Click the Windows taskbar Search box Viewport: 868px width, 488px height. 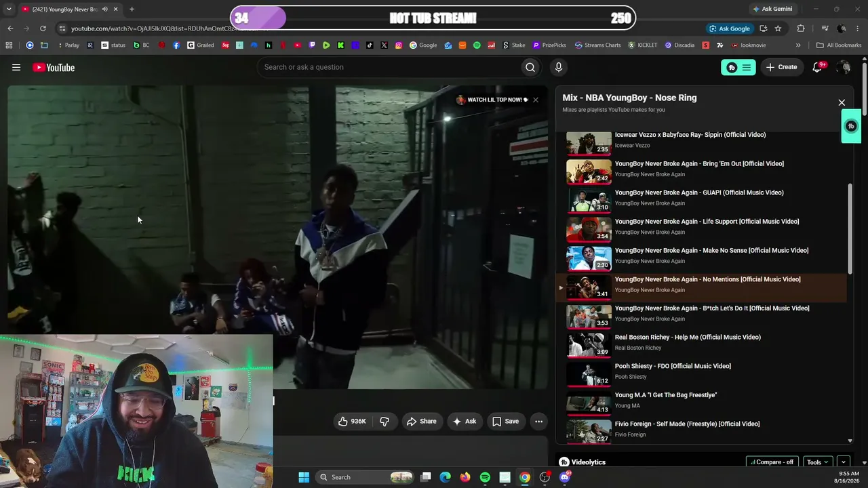coord(366,477)
